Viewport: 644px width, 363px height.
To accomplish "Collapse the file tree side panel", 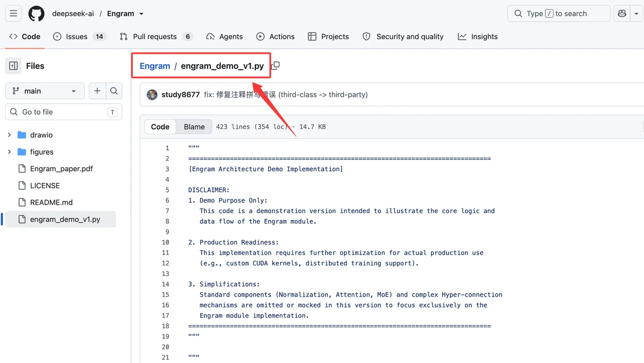I will (x=14, y=66).
